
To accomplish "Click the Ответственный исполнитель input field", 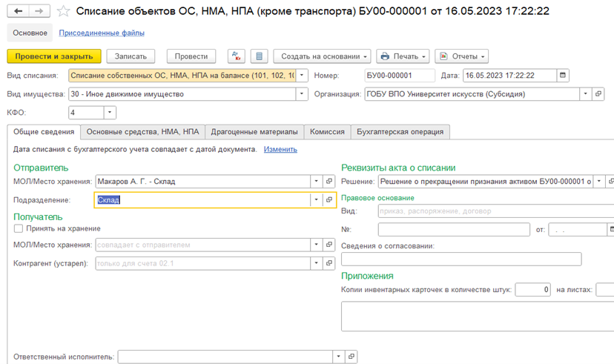I will click(225, 357).
